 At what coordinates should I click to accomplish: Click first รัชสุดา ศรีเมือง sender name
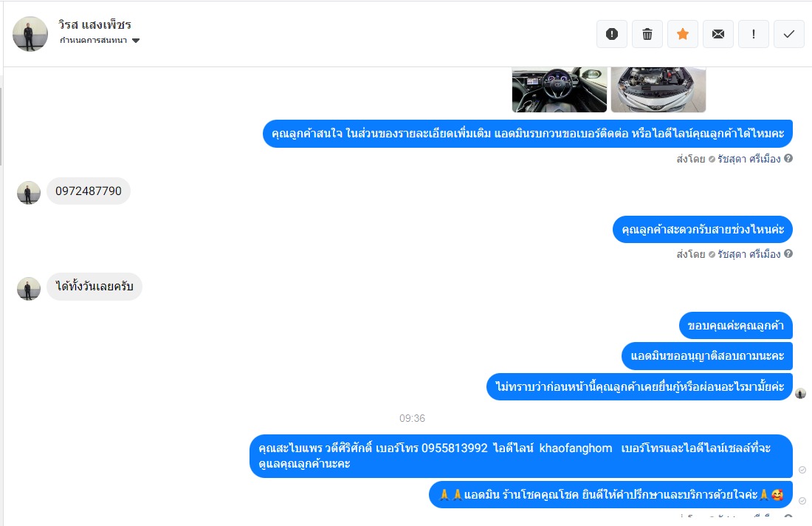(x=749, y=159)
